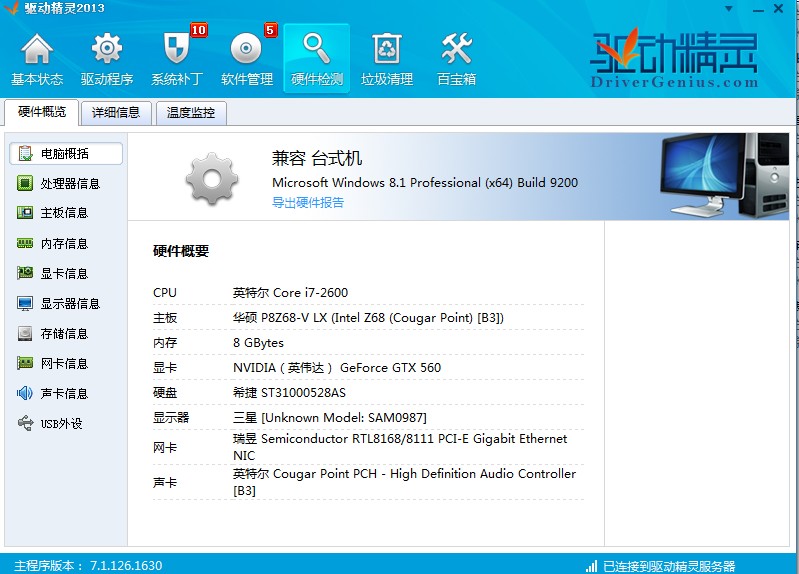Screen dimensions: 799x574
Task: Open 系统补丁 with 10 pending patches
Action: coord(177,58)
